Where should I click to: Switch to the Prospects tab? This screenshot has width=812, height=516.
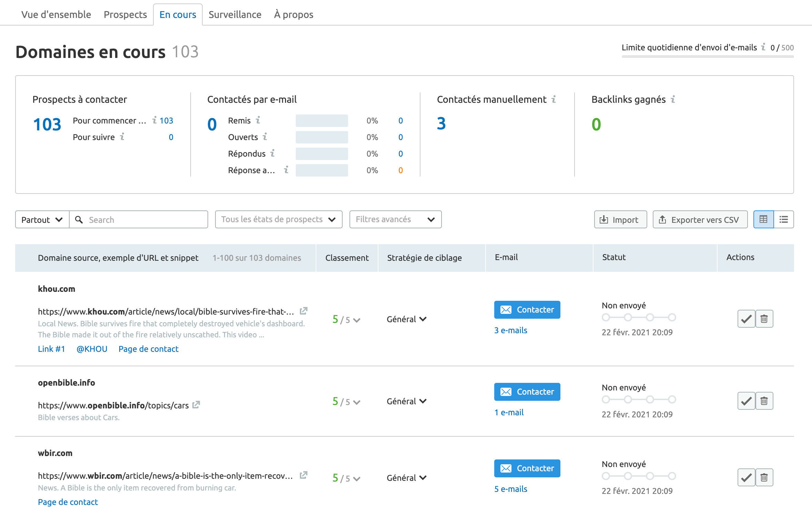click(125, 14)
